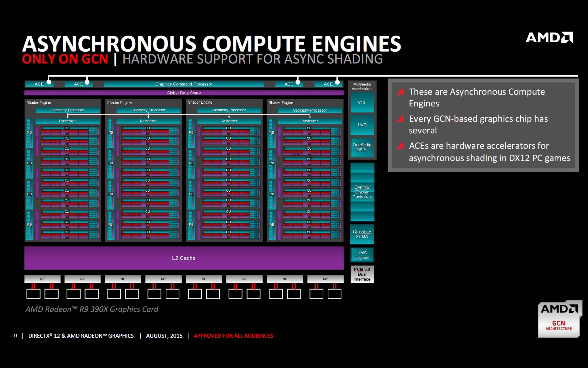Click the leftmost ACE block
This screenshot has width=588, height=368.
[x=39, y=84]
